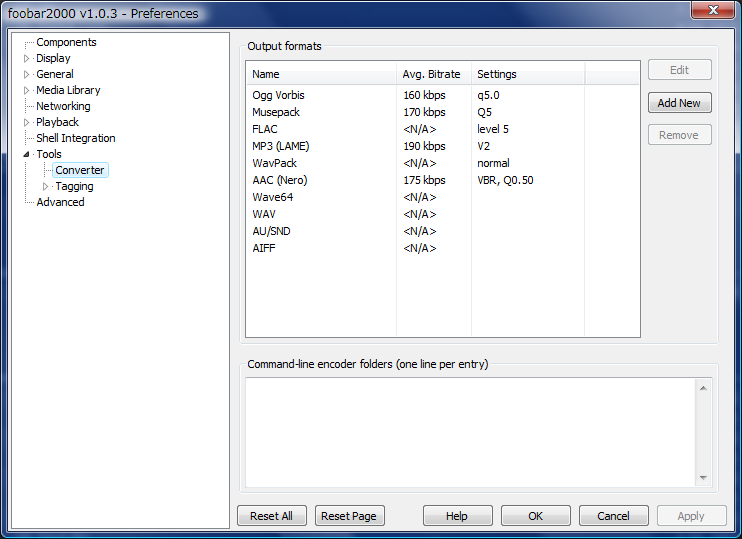Select the Musepack format row
This screenshot has height=539, width=742.
click(442, 112)
